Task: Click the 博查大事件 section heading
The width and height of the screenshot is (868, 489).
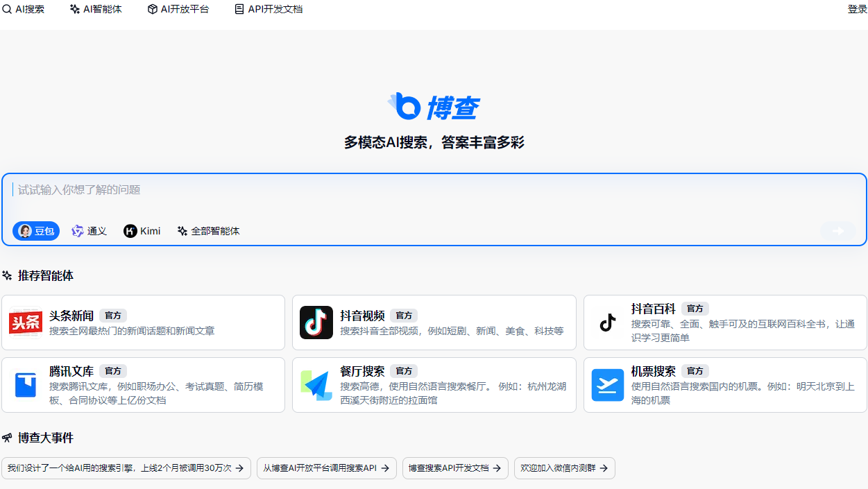Action: [x=46, y=438]
